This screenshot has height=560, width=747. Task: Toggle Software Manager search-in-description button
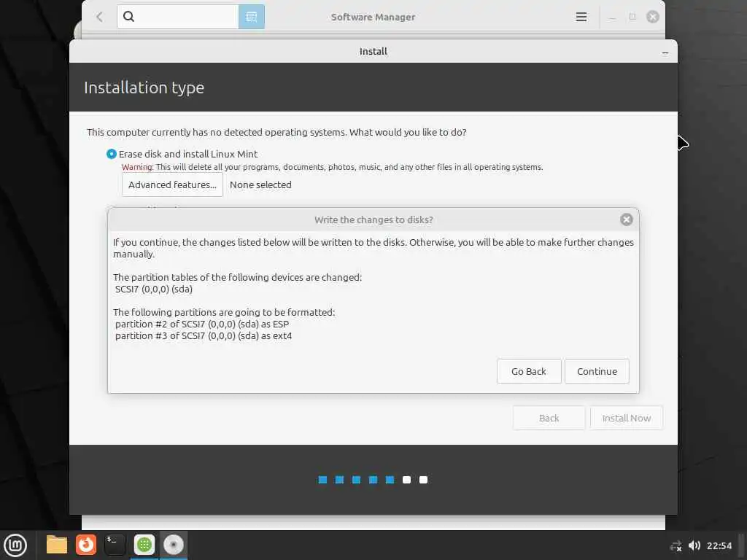pos(251,17)
